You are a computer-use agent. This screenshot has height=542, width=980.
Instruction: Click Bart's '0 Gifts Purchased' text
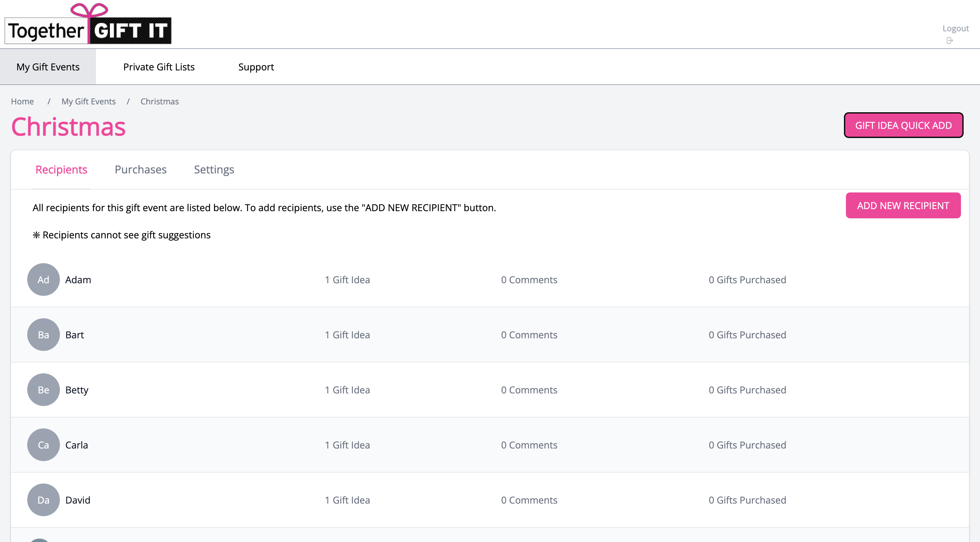click(x=747, y=335)
